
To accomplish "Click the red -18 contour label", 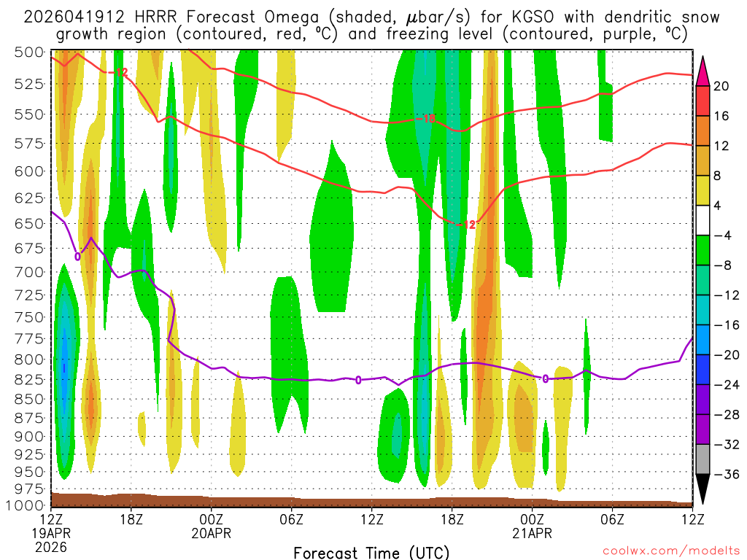I will 426,119.
